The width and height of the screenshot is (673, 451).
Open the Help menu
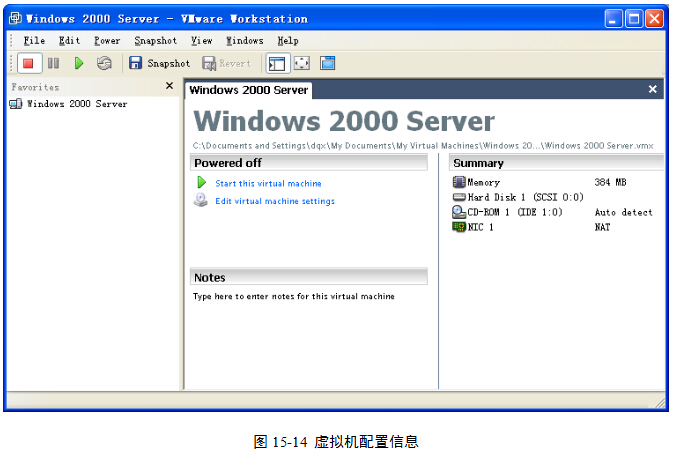pos(288,41)
